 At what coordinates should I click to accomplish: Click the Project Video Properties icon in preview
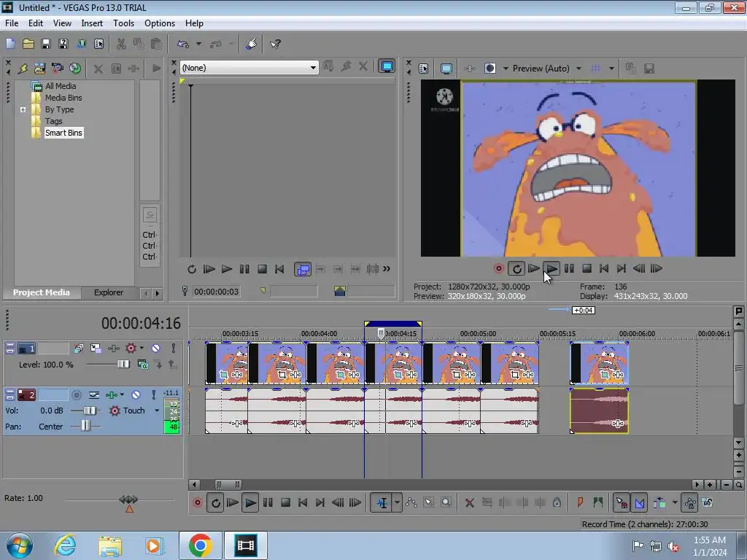424,69
